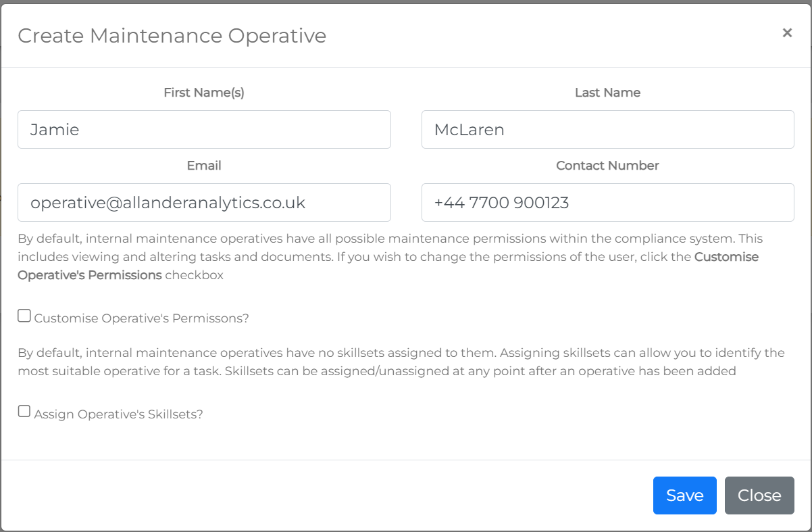Click the Close button

pyautogui.click(x=759, y=495)
